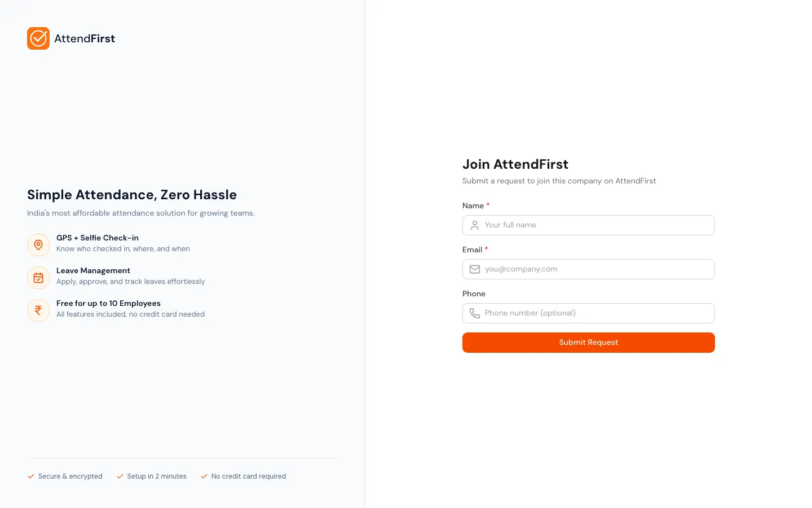This screenshot has width=812, height=508.
Task: Click the red asterisk next to Email label
Action: [x=486, y=249]
